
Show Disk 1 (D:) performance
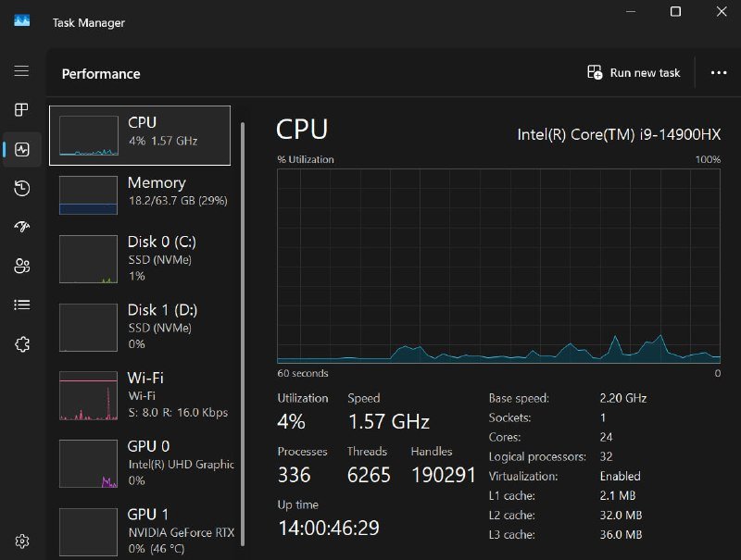point(139,326)
